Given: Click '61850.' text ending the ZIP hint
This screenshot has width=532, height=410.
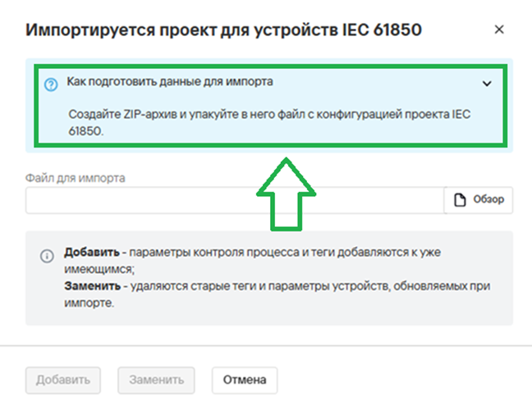Looking at the screenshot, I should click(86, 131).
